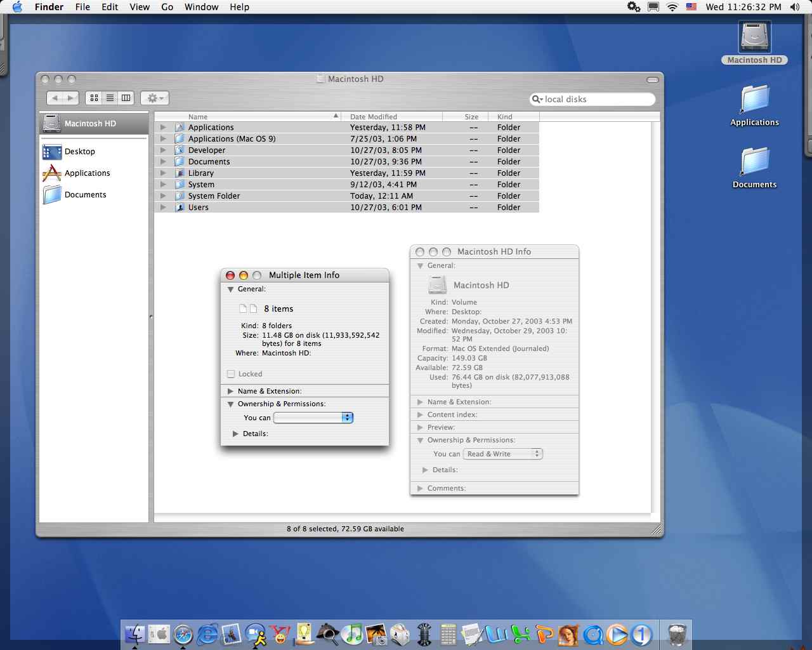Expand the Developer folder disclosure triangle

163,150
